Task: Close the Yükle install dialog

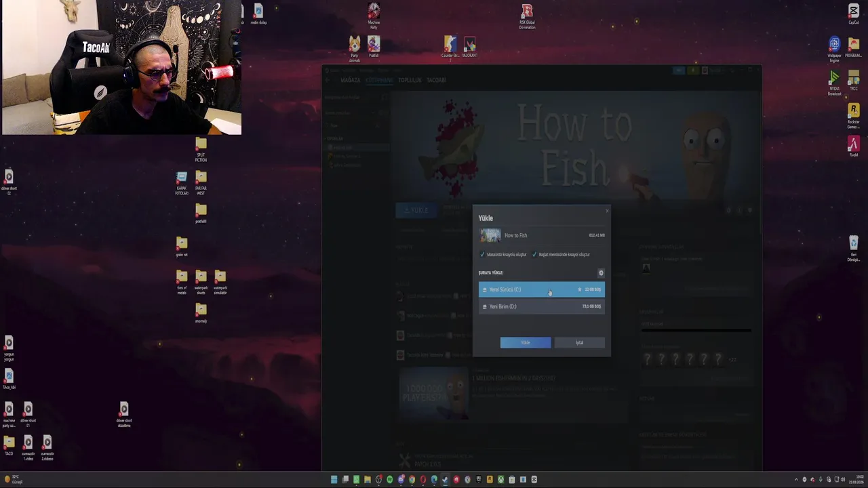Action: pyautogui.click(x=606, y=211)
